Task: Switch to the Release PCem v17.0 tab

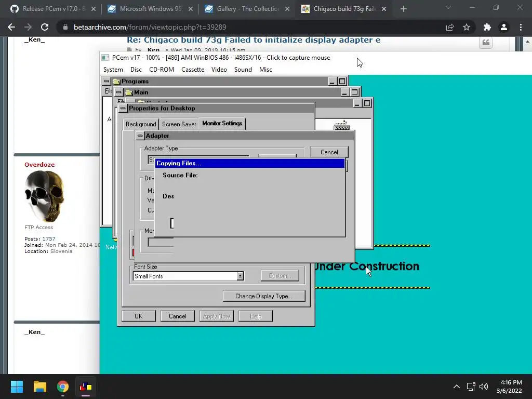Action: point(53,9)
